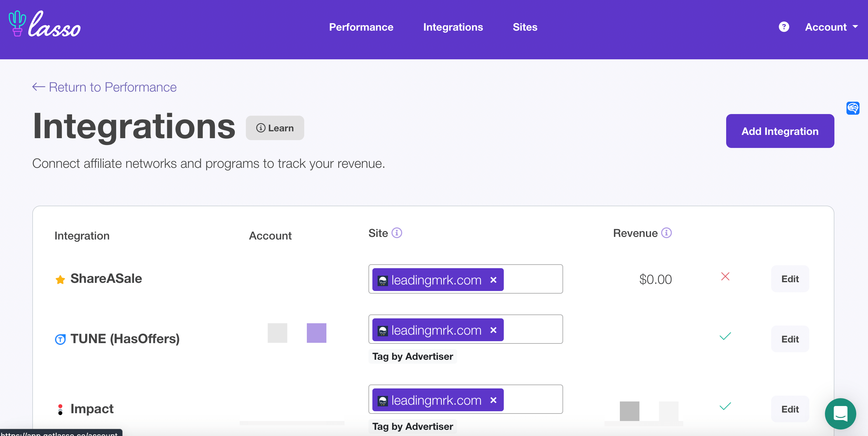Remove leadingmrk.com from ShareASale site
Image resolution: width=868 pixels, height=436 pixels.
[x=493, y=280]
